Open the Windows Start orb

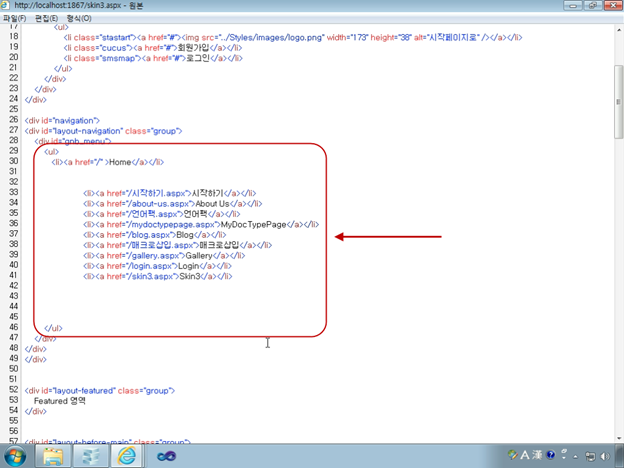15,456
